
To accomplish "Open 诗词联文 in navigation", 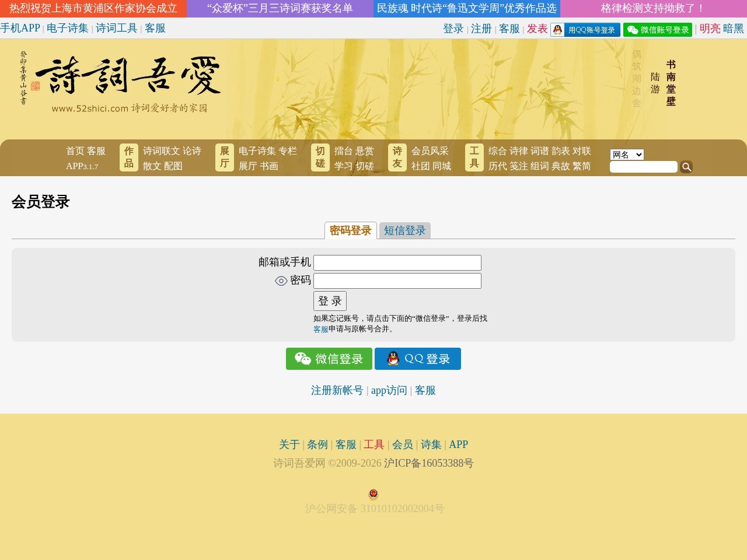I will coord(162,151).
